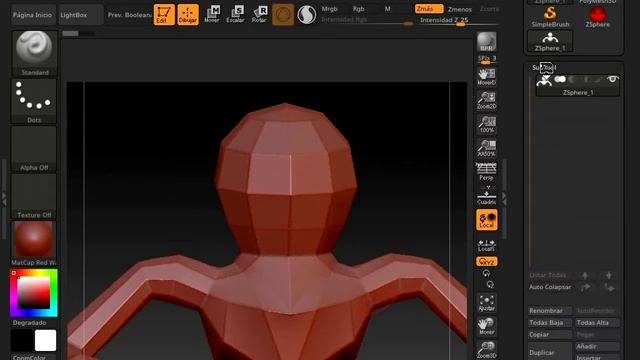Toggle the Local transformations button
The height and width of the screenshot is (360, 640).
point(487,220)
